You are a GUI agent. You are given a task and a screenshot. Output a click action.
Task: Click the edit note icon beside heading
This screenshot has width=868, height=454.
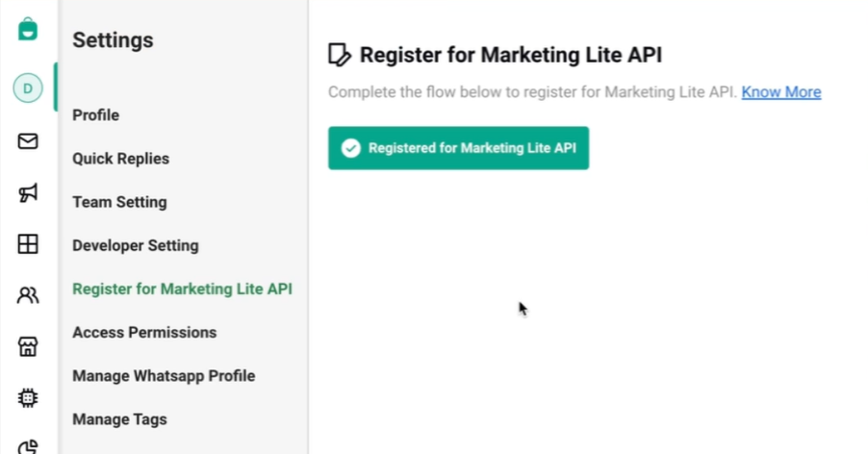[x=340, y=55]
